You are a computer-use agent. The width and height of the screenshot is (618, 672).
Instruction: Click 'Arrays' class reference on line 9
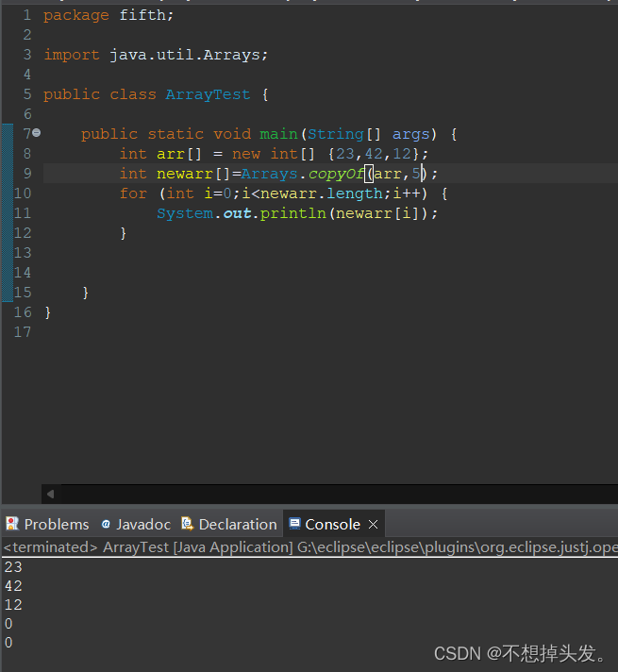pos(269,174)
